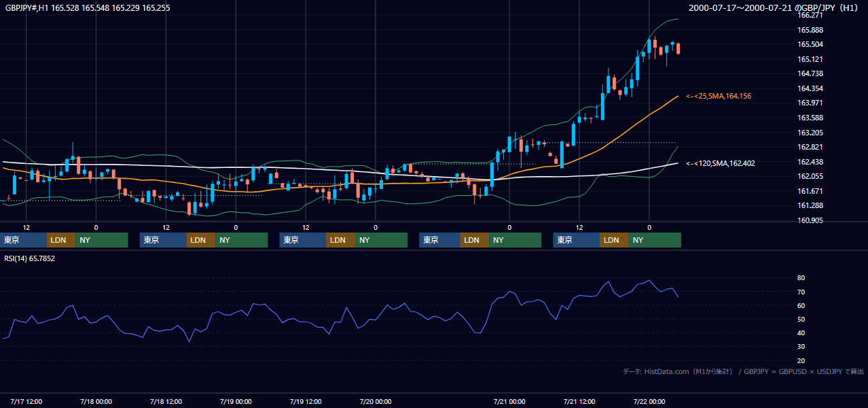Click the RSI 40 level label
This screenshot has width=868, height=408.
pos(801,333)
